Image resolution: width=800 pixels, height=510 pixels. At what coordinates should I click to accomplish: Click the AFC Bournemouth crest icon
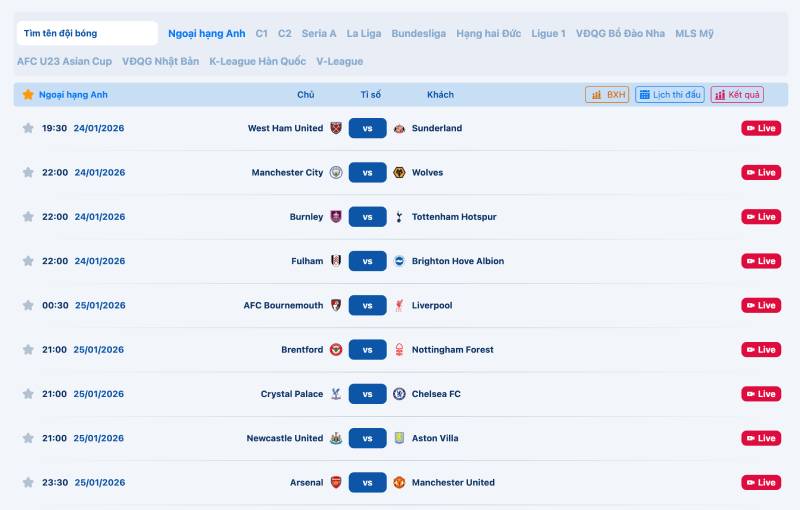click(x=336, y=305)
